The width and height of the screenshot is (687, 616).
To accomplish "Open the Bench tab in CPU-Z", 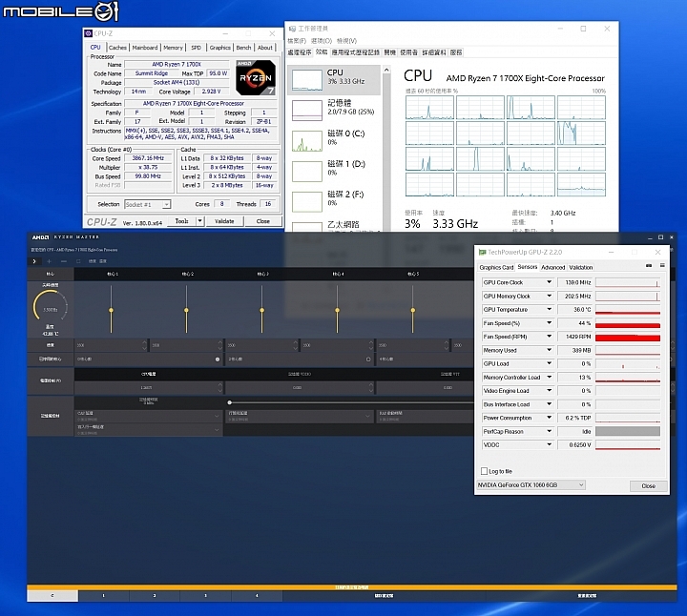I will point(243,48).
